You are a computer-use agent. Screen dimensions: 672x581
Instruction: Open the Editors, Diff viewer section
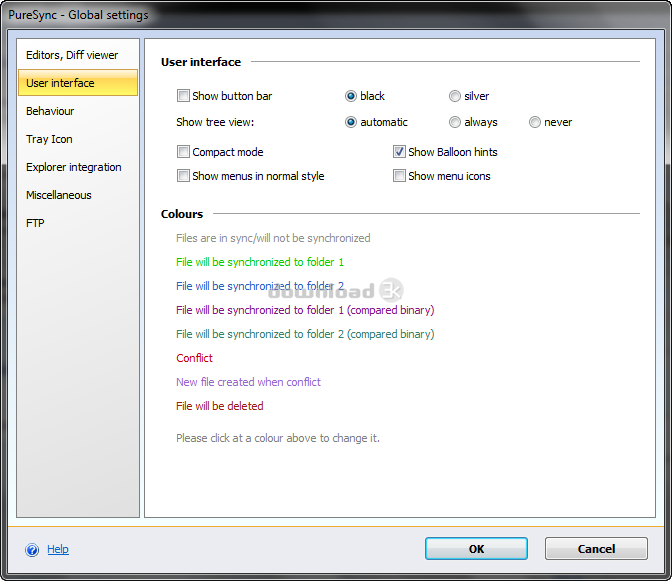pos(72,55)
